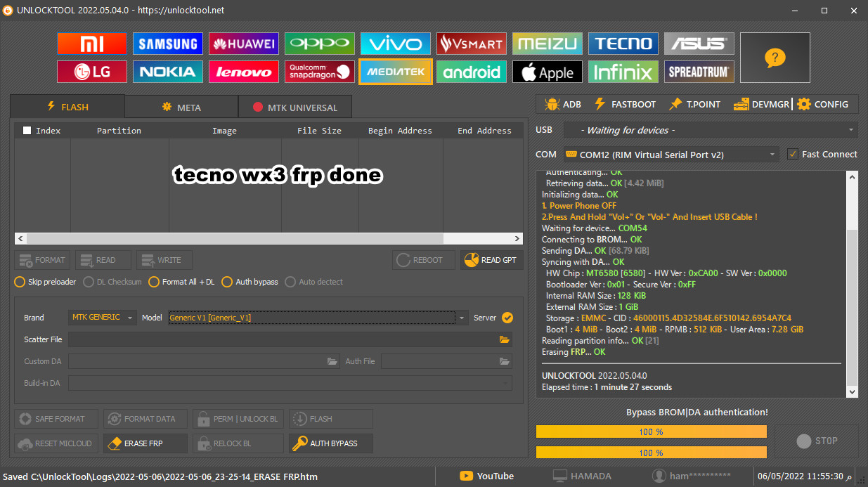
Task: Select the Infinix brand tile
Action: (623, 72)
